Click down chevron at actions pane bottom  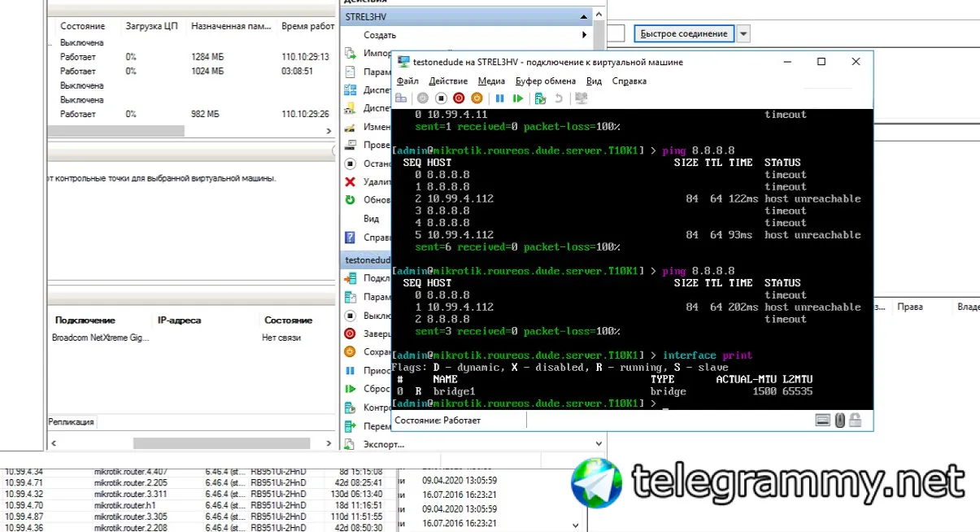[600, 444]
